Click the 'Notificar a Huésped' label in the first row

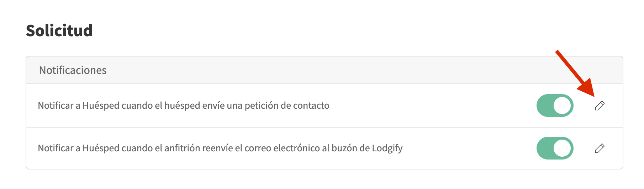point(78,106)
